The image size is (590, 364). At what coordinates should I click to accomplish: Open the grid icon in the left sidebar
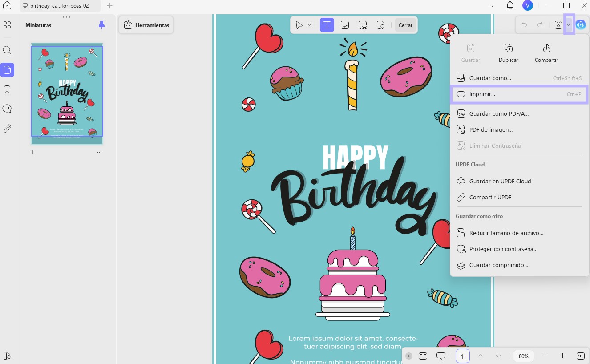click(7, 25)
